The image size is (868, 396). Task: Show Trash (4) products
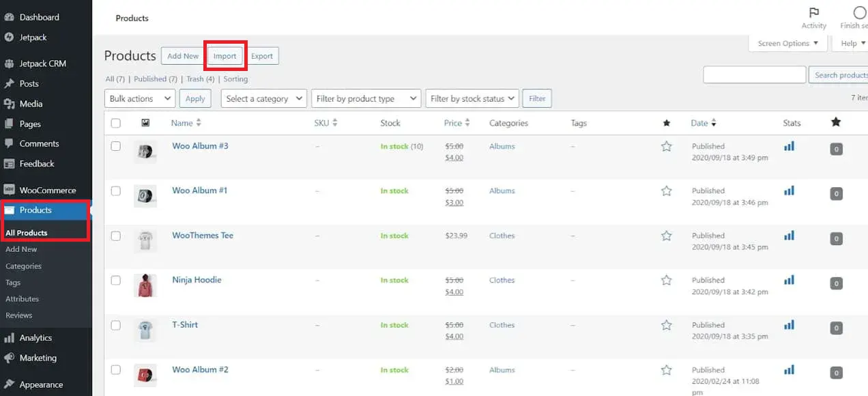tap(200, 79)
